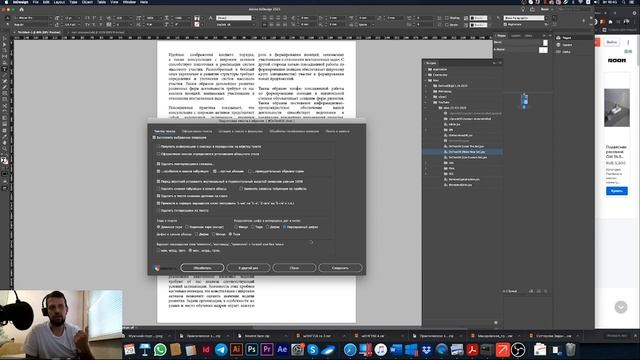Open Adobe Acrobat from the Dock

point(472,350)
